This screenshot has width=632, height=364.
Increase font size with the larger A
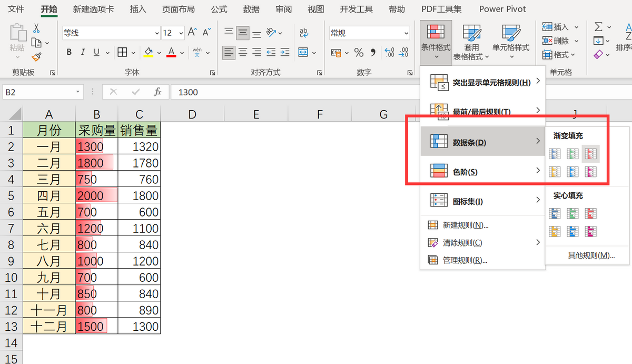tap(192, 33)
